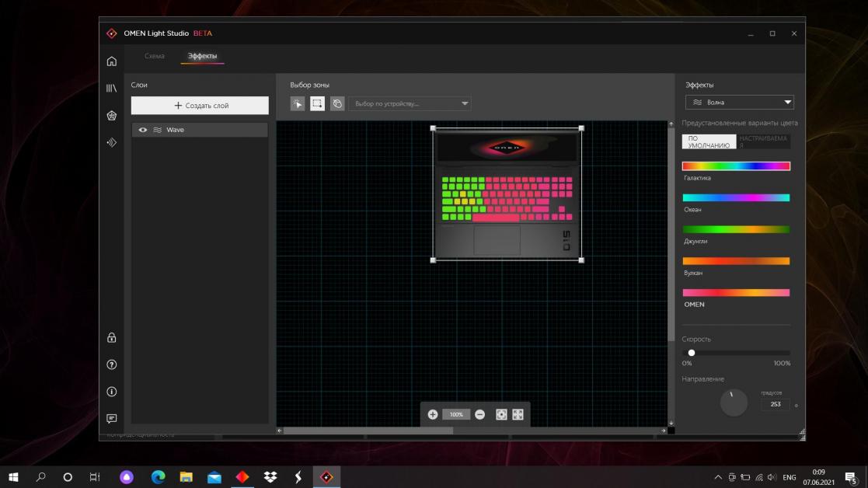
Task: Click the lock icon in sidebar
Action: point(112,337)
